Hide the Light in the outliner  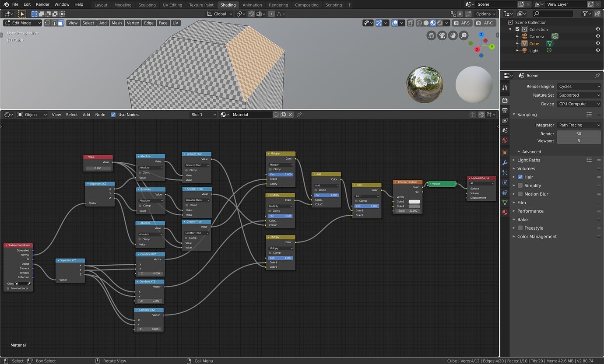(x=597, y=50)
